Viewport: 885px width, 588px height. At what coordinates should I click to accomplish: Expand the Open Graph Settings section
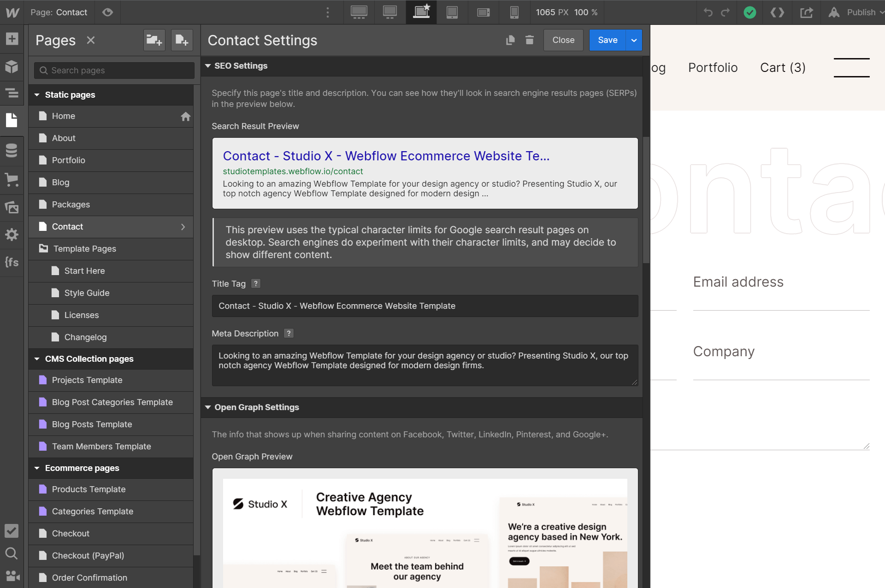coord(208,407)
